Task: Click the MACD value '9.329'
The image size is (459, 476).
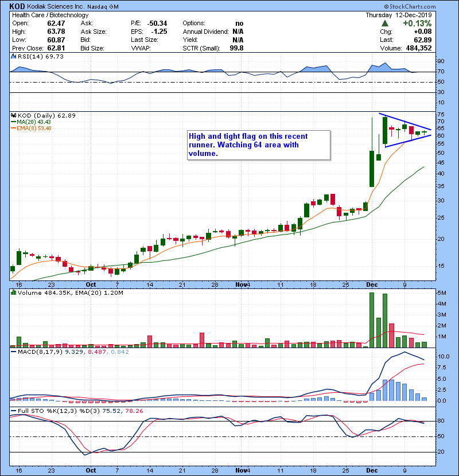Action: click(74, 352)
